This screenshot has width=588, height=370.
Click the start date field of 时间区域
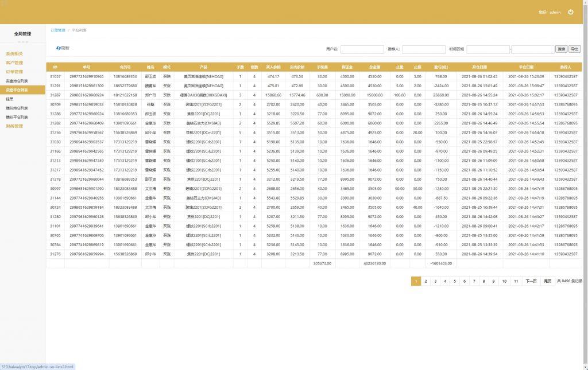click(x=488, y=49)
